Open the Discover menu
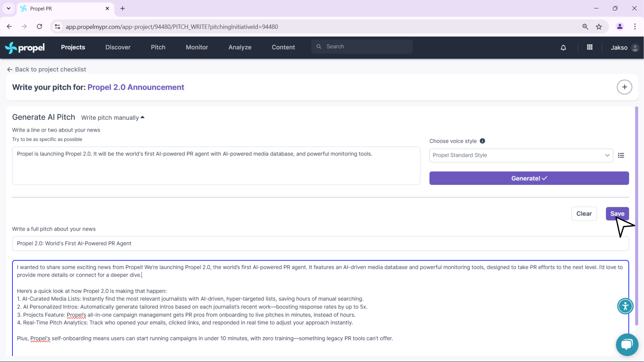Viewport: 644px width, 362px height. [x=118, y=47]
